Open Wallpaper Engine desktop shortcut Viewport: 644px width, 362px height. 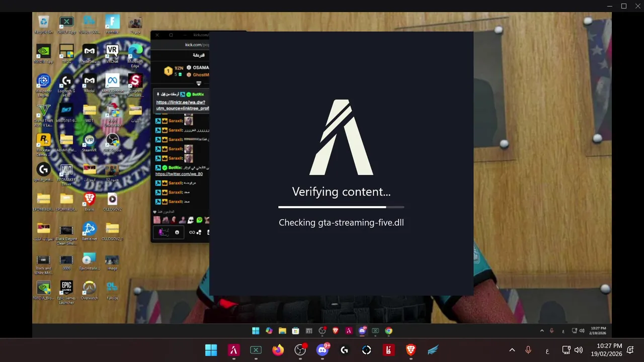[43, 85]
